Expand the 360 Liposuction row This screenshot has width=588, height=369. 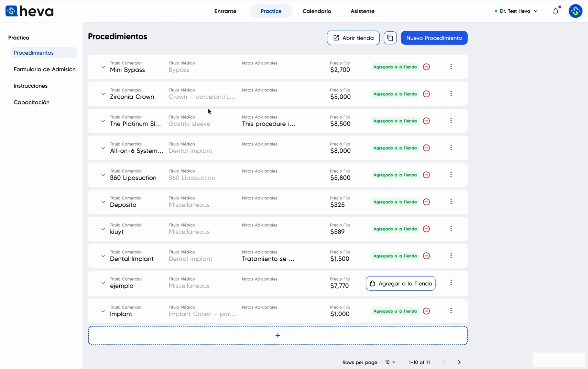pyautogui.click(x=103, y=175)
